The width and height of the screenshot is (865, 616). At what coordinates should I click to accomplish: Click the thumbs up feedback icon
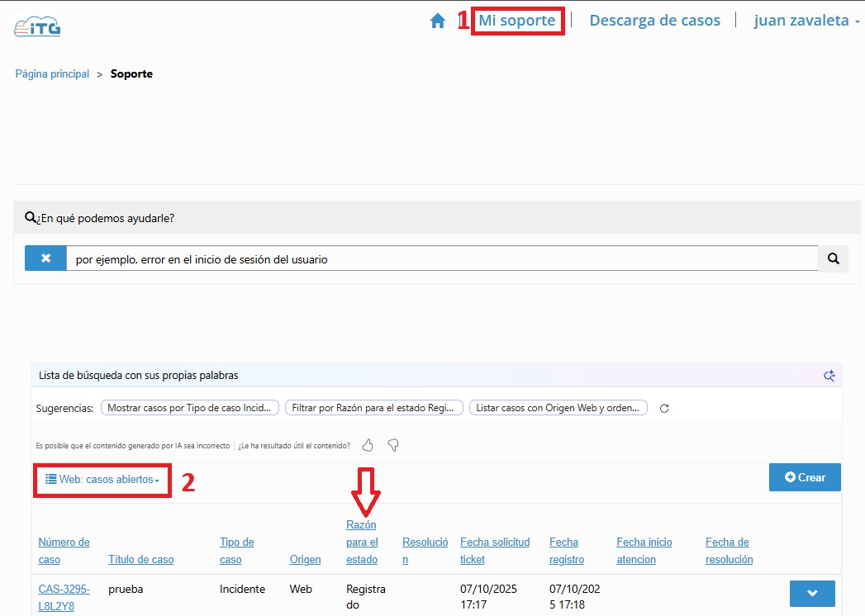coord(368,446)
